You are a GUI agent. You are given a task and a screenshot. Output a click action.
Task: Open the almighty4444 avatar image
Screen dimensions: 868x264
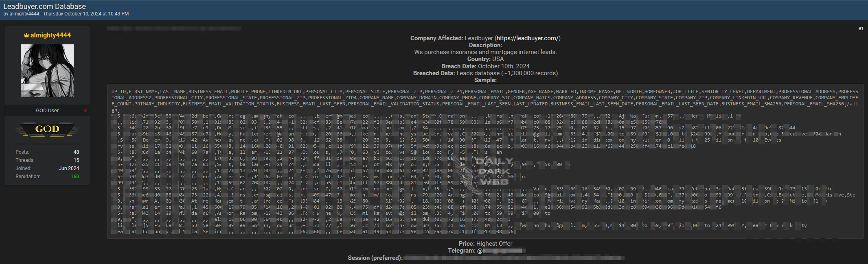click(47, 71)
